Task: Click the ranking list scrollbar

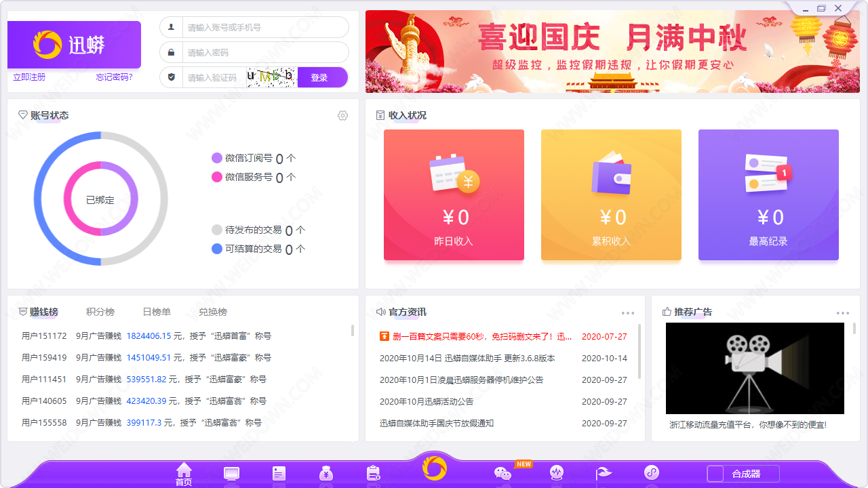Action: coord(353,330)
